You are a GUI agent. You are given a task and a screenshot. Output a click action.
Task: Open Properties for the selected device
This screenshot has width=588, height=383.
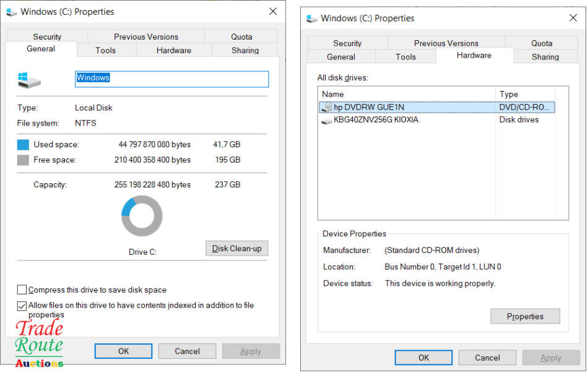tap(525, 316)
